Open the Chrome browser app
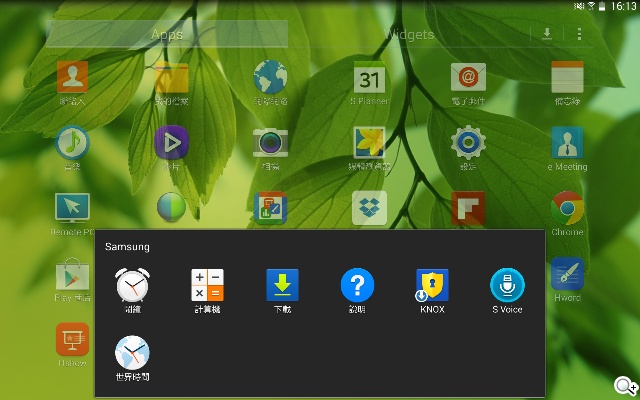 click(567, 207)
